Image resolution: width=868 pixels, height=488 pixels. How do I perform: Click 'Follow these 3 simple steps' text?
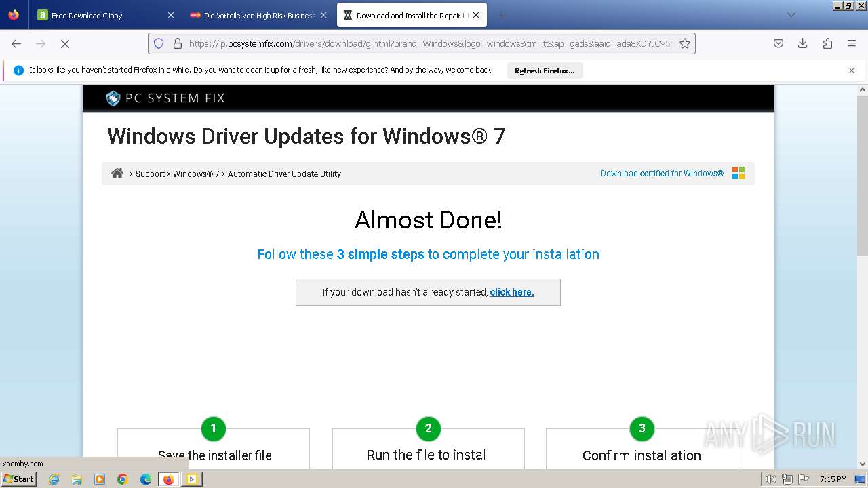pos(428,254)
